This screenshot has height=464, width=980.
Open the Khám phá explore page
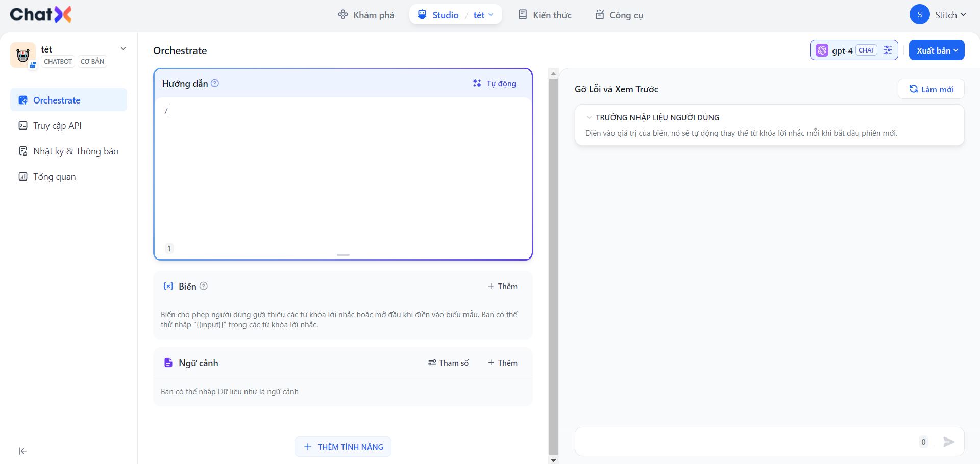pos(366,15)
